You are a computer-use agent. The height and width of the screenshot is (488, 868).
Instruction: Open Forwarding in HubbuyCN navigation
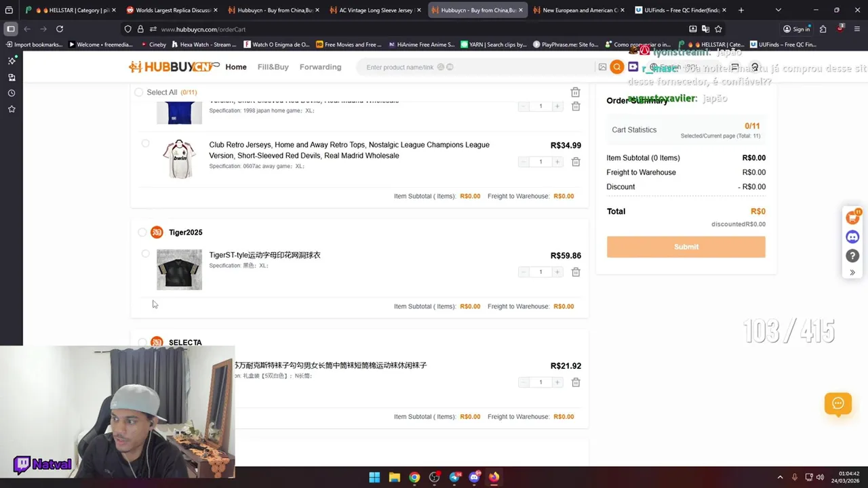320,67
